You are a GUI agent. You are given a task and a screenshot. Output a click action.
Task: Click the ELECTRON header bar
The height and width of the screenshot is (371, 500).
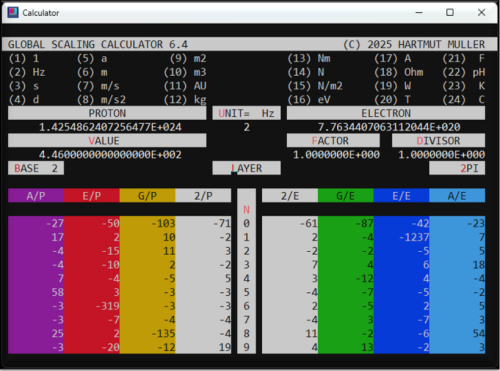pyautogui.click(x=386, y=113)
